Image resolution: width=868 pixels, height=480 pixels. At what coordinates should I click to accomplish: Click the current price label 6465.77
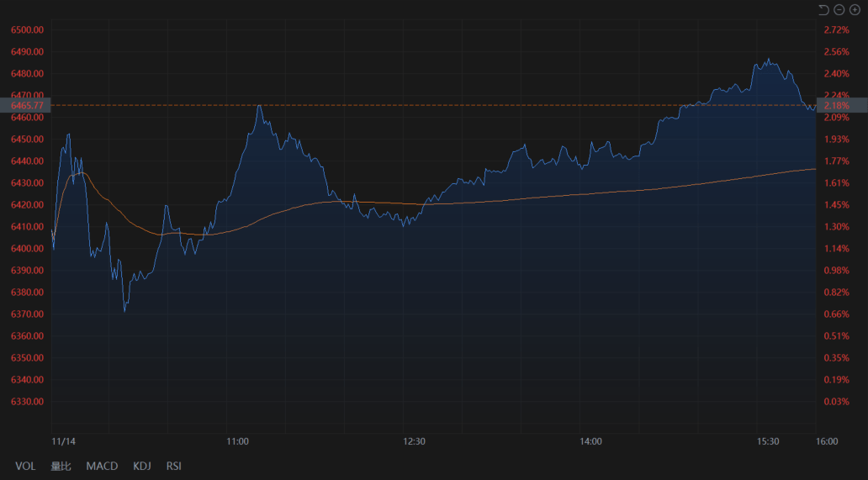(25, 105)
